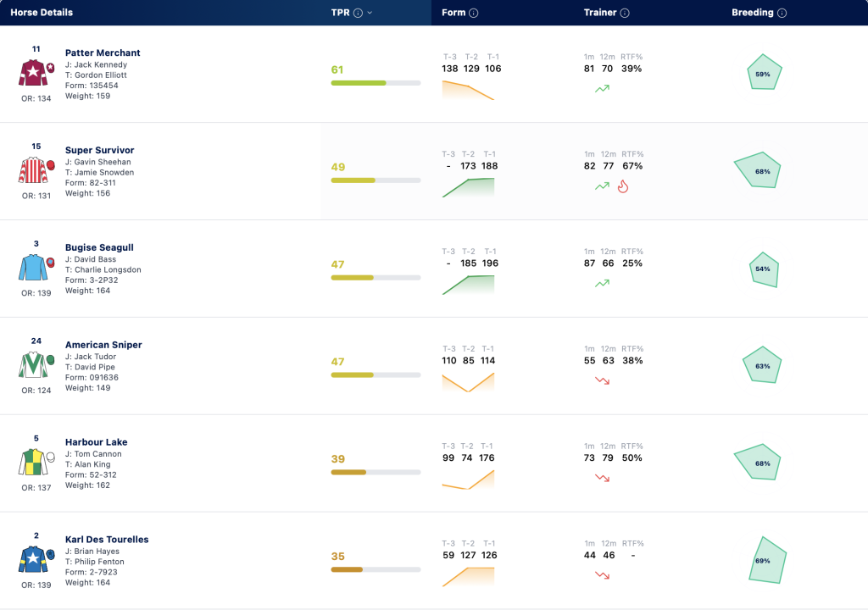Open Patter Merchant horse name link
Viewport: 868px width, 610px height.
(x=103, y=53)
